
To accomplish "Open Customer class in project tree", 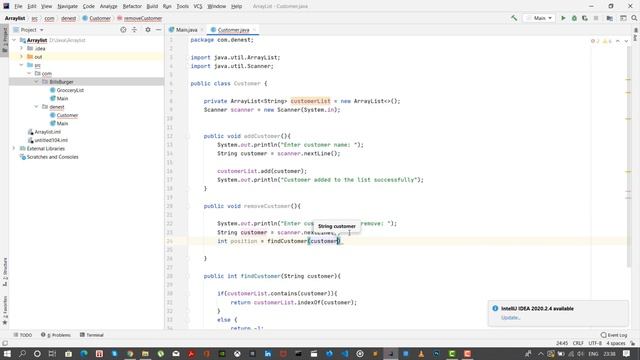I will pos(67,115).
